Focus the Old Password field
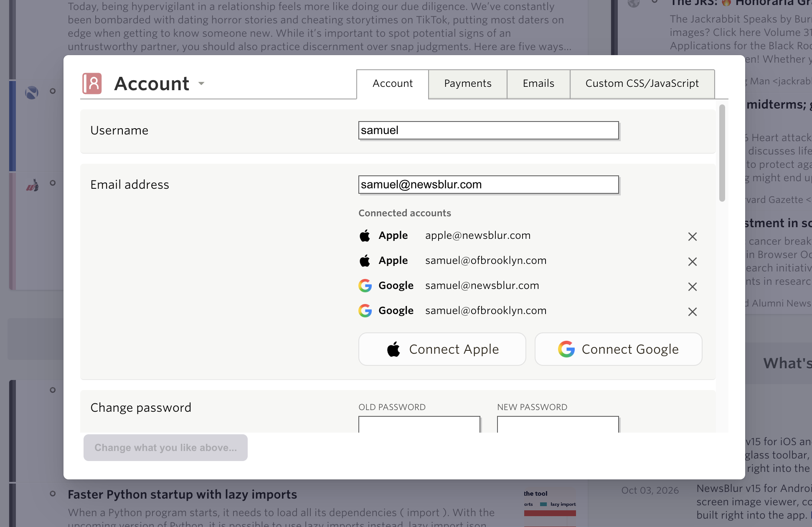The width and height of the screenshot is (812, 527). tap(419, 424)
